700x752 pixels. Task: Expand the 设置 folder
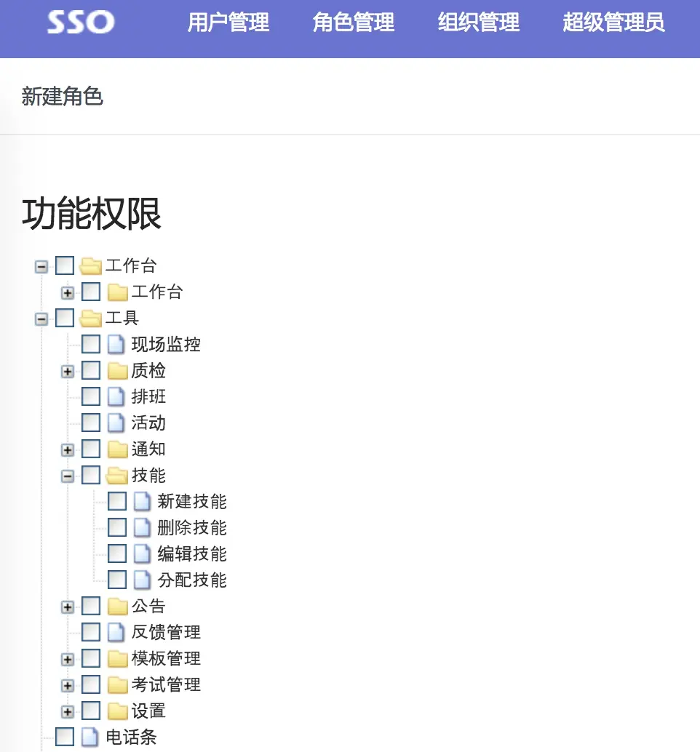click(x=68, y=712)
